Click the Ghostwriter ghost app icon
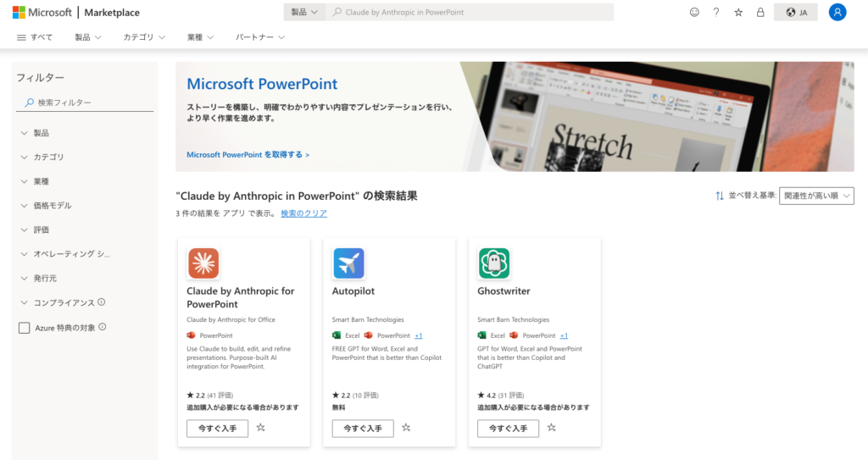This screenshot has width=868, height=460. tap(494, 263)
